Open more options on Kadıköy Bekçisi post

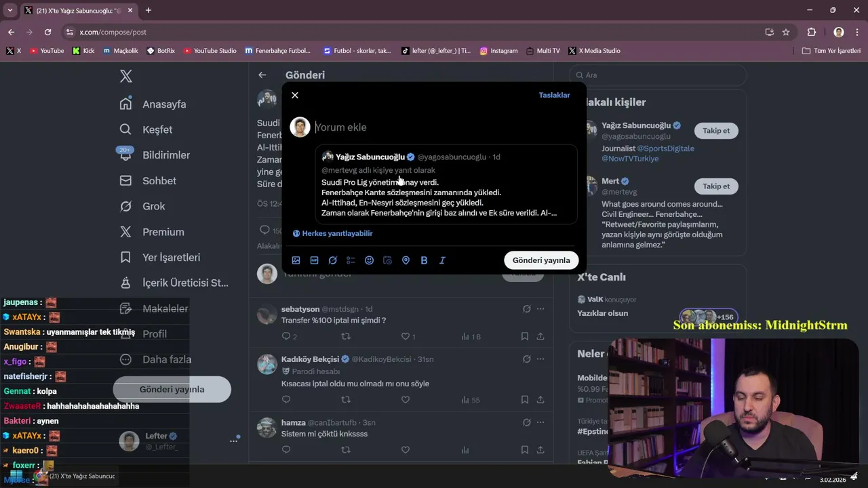tap(540, 359)
